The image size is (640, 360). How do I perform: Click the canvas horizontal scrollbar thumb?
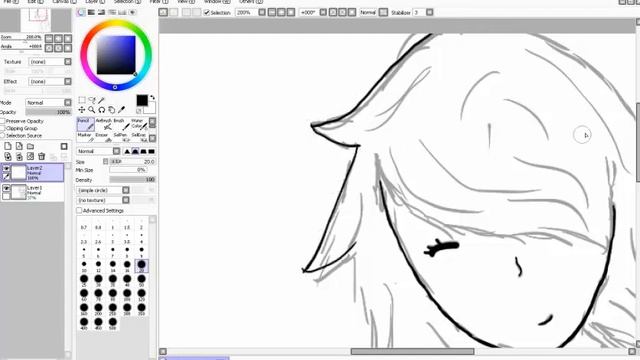coord(413,351)
